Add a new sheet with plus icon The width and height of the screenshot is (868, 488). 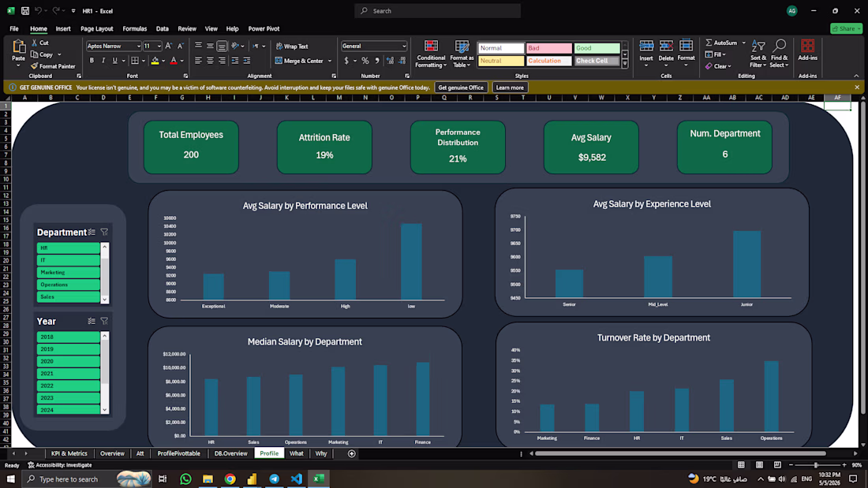pos(351,453)
